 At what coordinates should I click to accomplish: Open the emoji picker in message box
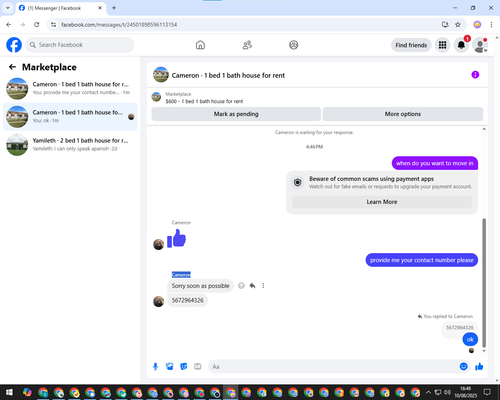pyautogui.click(x=463, y=367)
